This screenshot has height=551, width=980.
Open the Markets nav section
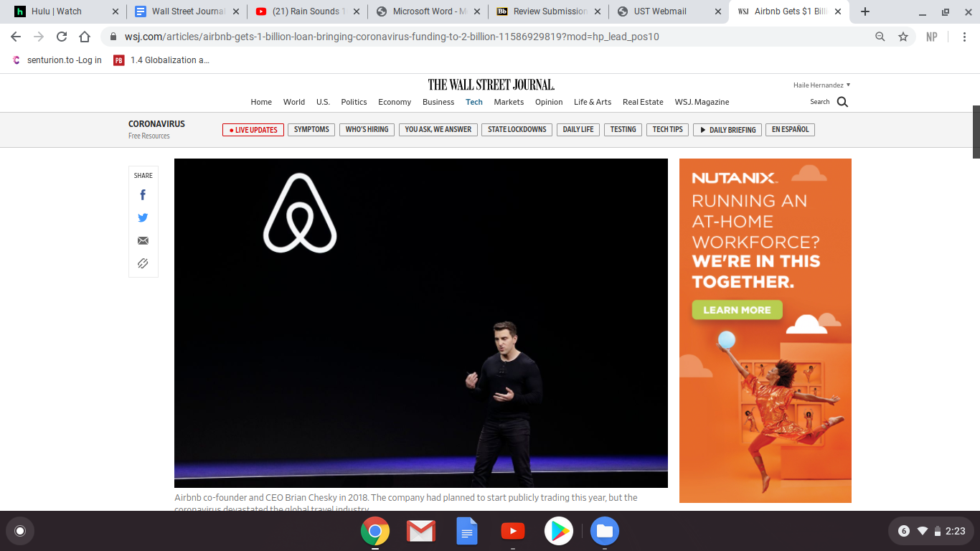click(509, 102)
